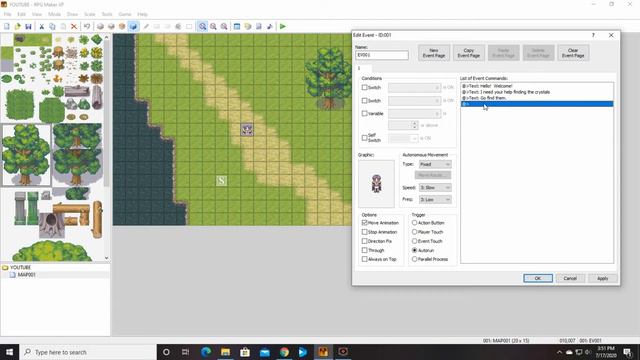640x360 pixels.
Task: Select the Parallel Process trigger
Action: point(414,259)
